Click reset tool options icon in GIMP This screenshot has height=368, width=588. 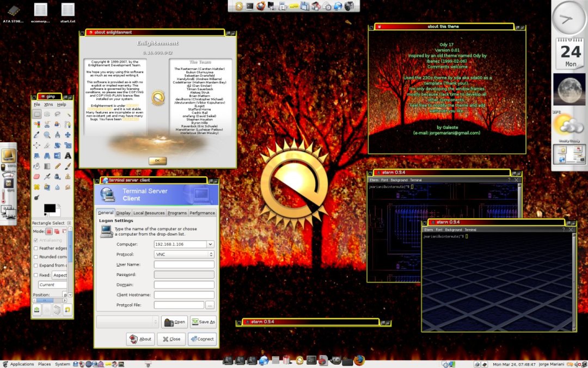point(68,310)
